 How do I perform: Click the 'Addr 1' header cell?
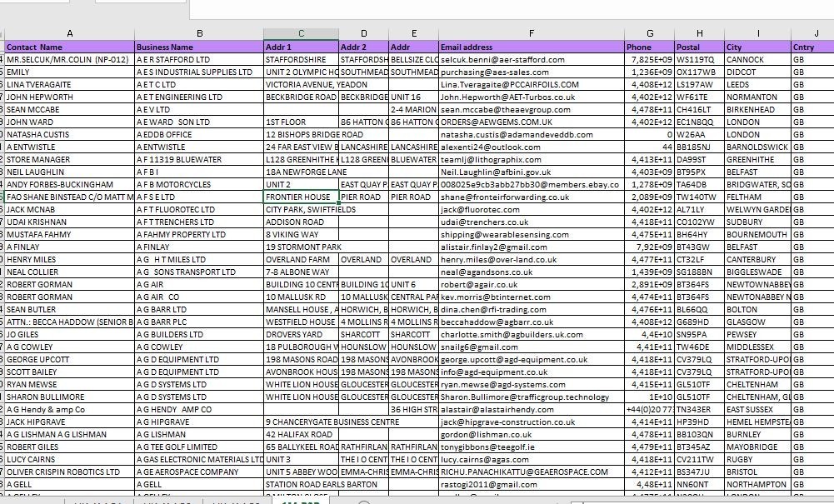pos(301,47)
